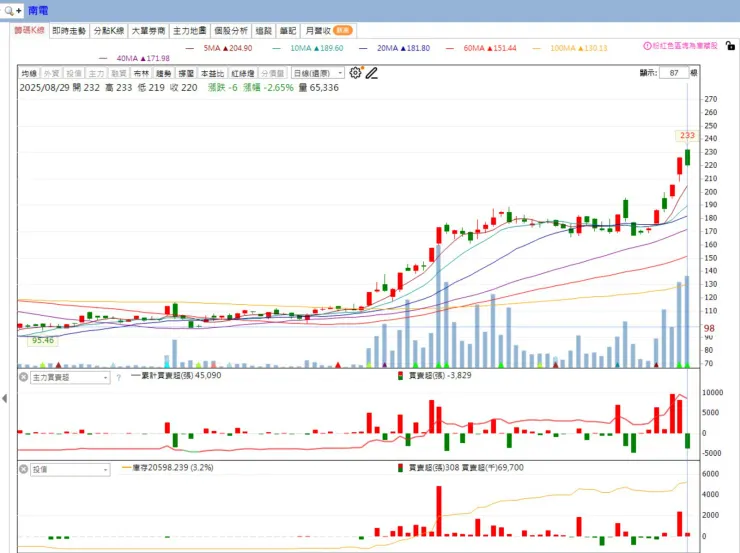
Task: Click the 南電 stock name link
Action: [38, 10]
